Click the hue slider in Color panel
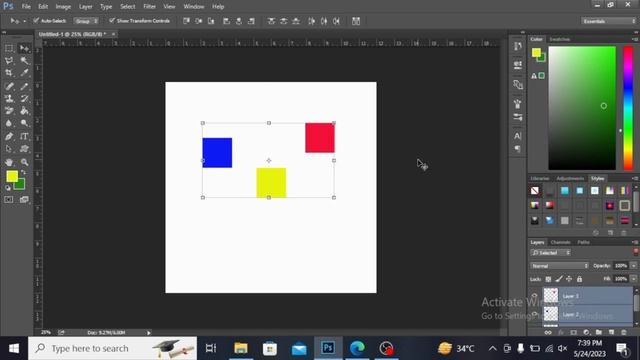The width and height of the screenshot is (640, 360). 628,108
